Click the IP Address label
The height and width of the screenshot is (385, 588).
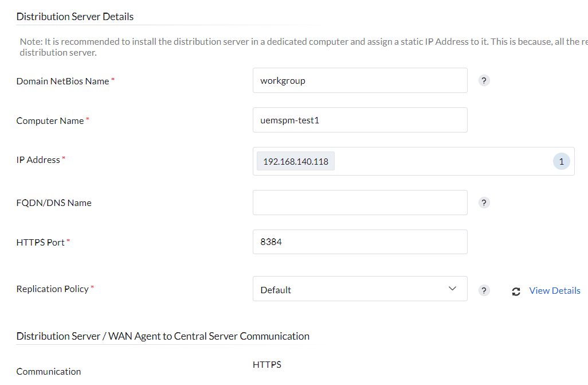[38, 160]
